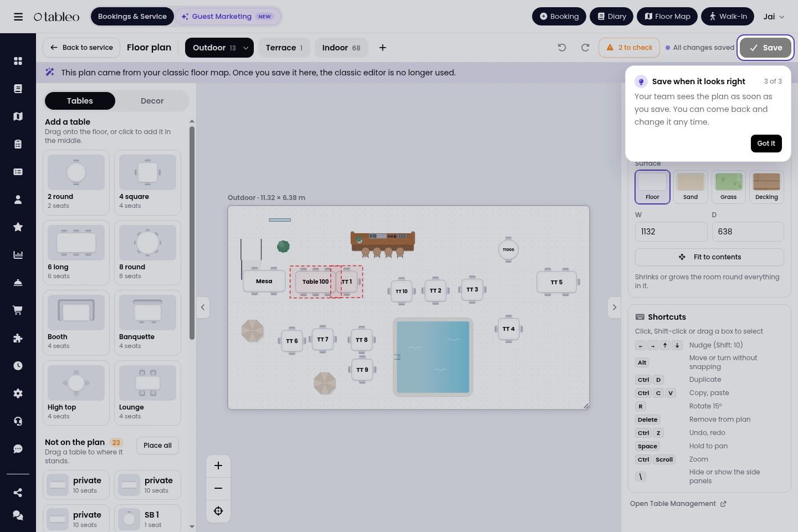Open the Diary view

[612, 17]
